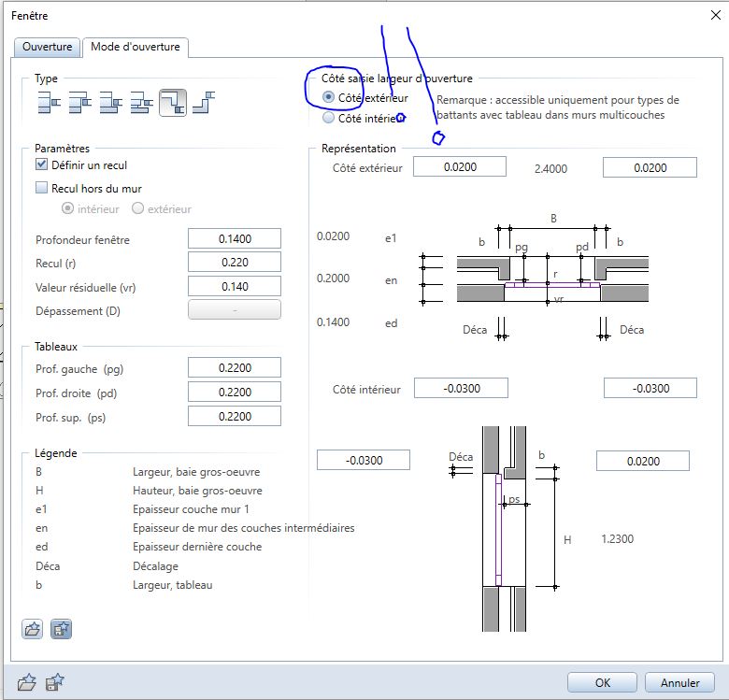Click the plan-view opening diagram
Screen dimensions: 729x700
tap(552, 279)
